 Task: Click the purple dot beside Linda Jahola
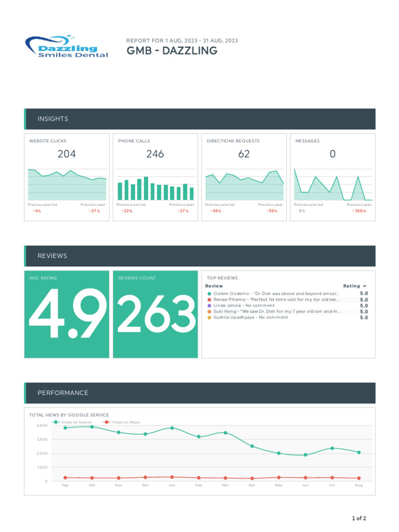[x=209, y=305]
